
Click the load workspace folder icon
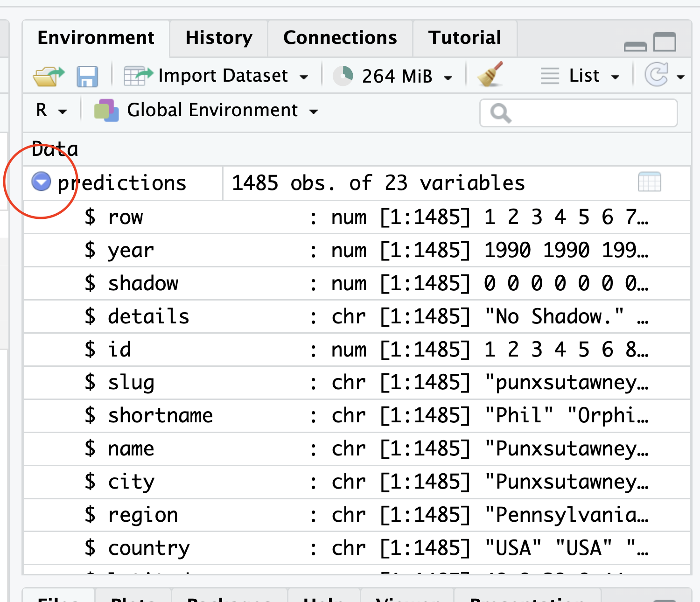(x=49, y=76)
